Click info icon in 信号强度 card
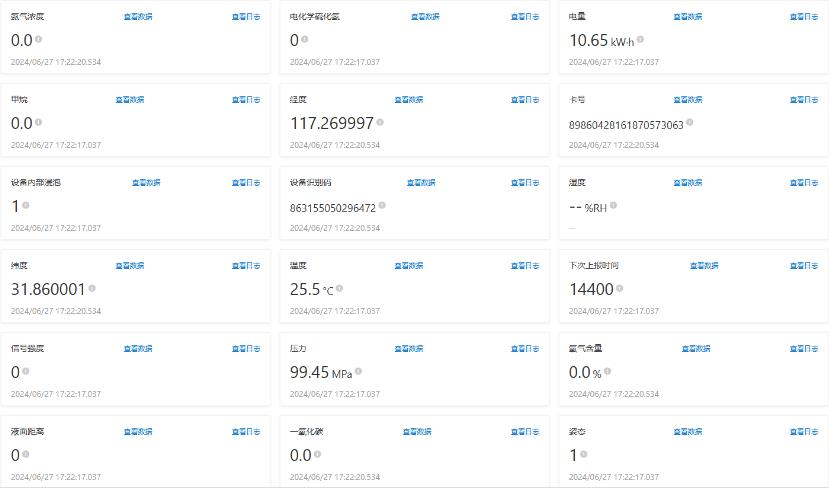The image size is (829, 488). (25, 371)
